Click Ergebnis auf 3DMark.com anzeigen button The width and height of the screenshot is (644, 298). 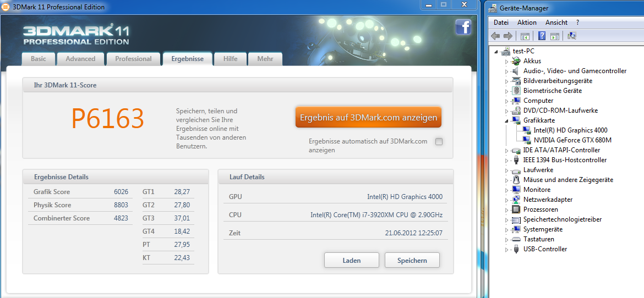[368, 118]
